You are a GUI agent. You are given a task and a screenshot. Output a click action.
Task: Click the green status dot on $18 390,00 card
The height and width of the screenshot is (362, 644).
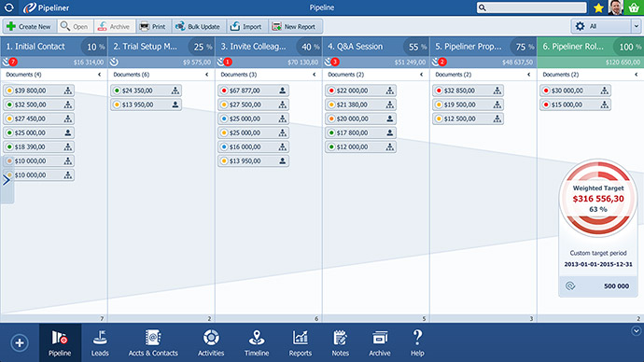click(9, 146)
